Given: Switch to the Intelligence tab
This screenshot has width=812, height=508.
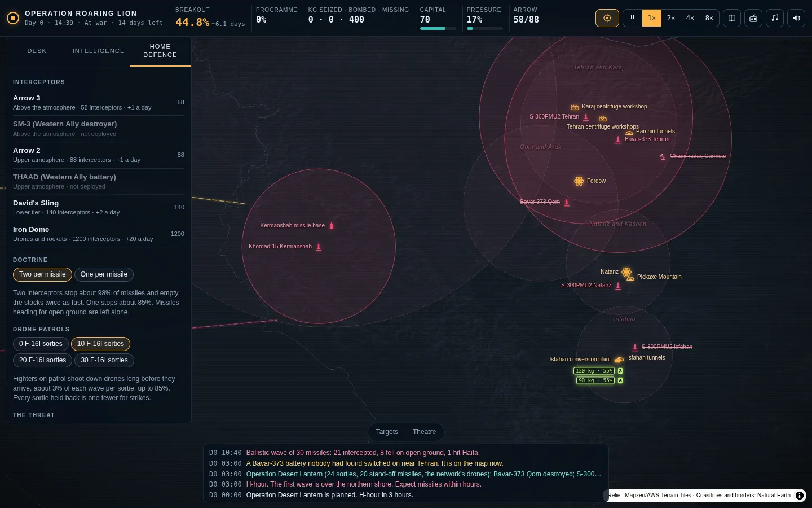Looking at the screenshot, I should (x=99, y=51).
